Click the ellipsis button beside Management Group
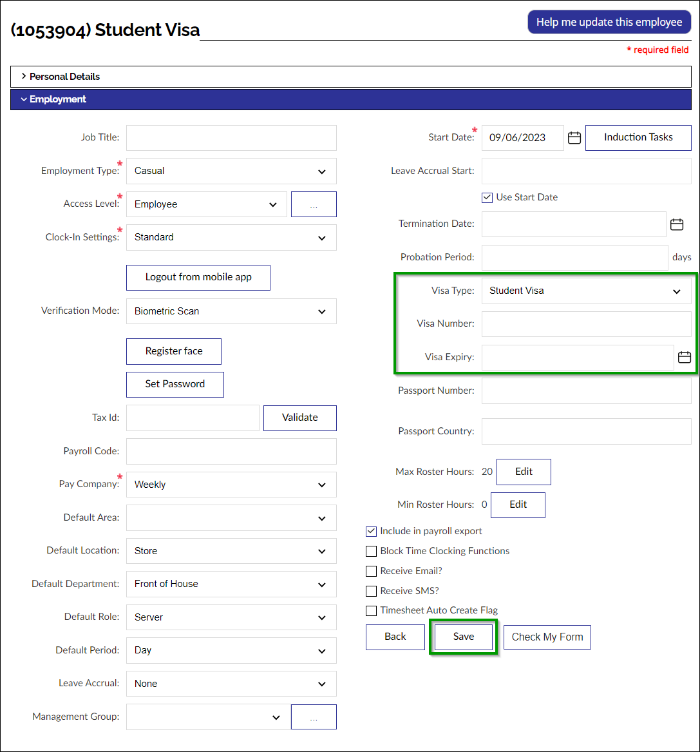 pos(314,717)
